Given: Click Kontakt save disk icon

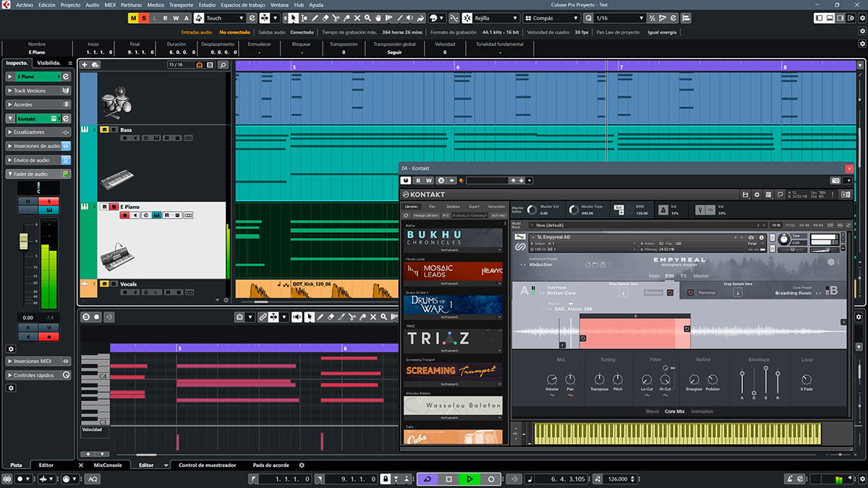Looking at the screenshot, I should click(x=744, y=194).
